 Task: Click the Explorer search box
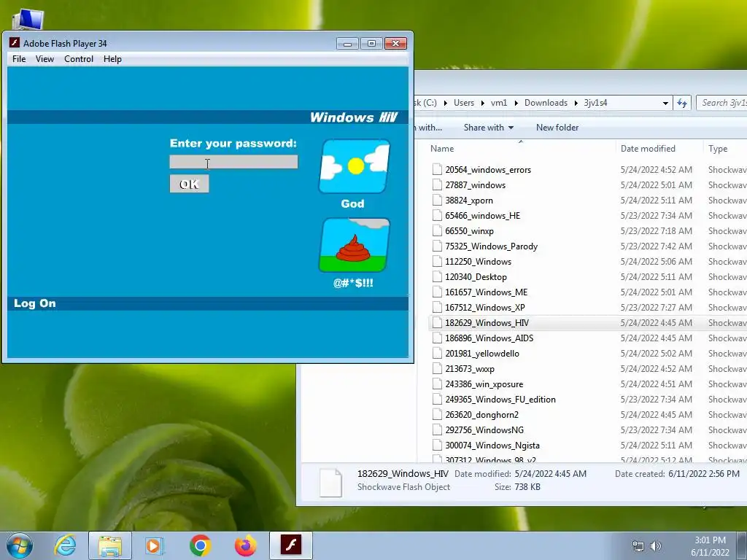pos(721,103)
